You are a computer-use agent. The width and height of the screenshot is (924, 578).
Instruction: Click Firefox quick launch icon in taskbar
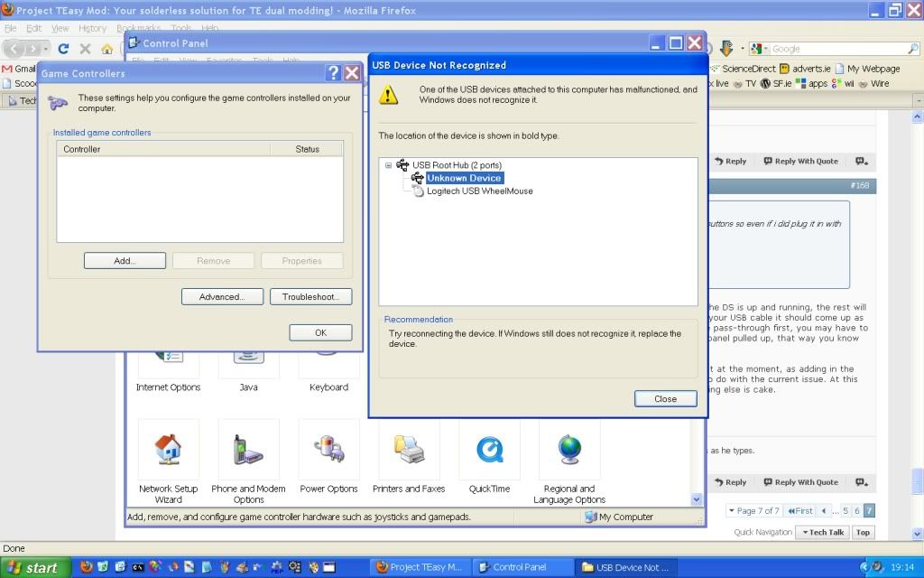point(86,567)
